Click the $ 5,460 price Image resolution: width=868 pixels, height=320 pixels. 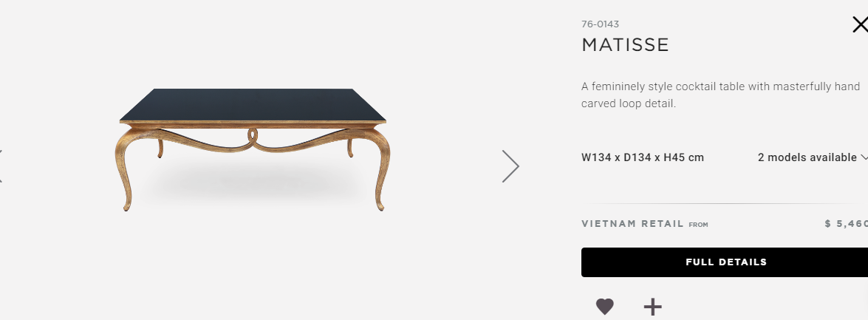coord(846,224)
